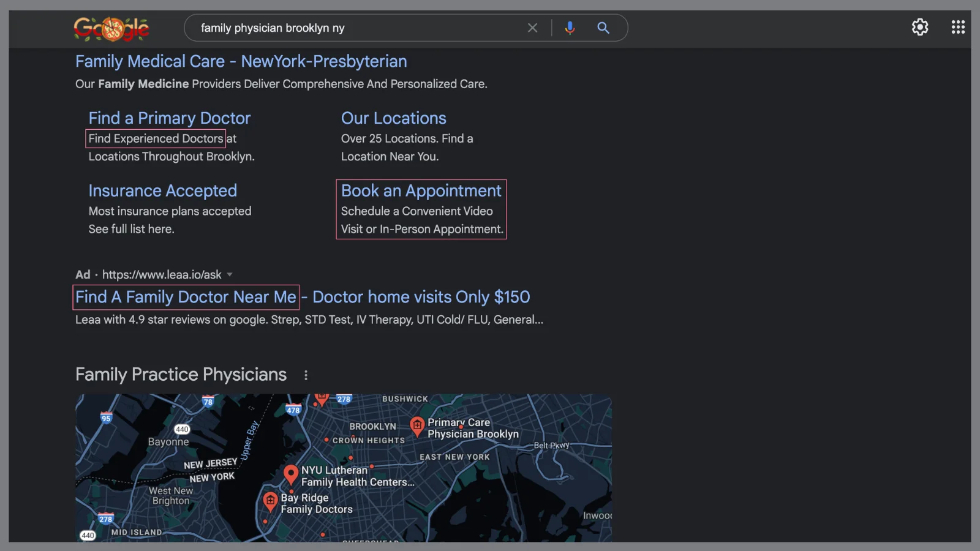Click the 'Family Practice Physicians' heading
Image resolution: width=980 pixels, height=551 pixels.
coord(181,375)
